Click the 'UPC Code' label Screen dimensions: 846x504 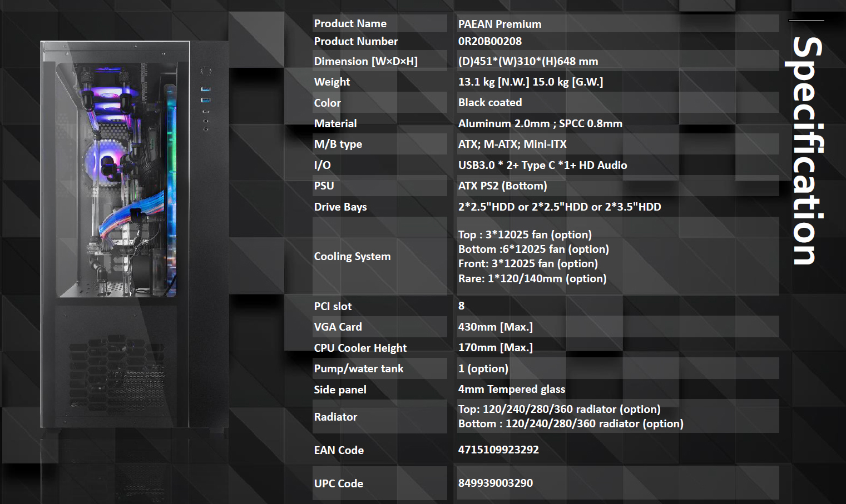(338, 483)
